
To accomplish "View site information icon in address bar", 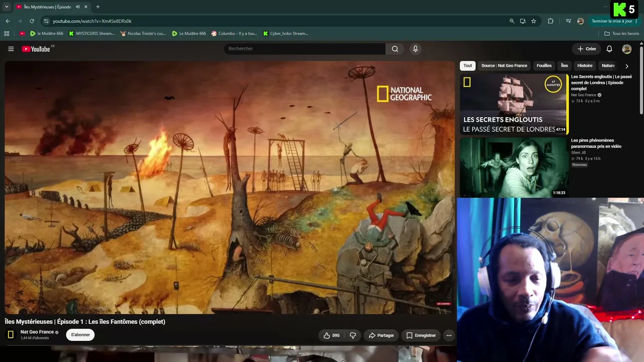I will coord(46,21).
